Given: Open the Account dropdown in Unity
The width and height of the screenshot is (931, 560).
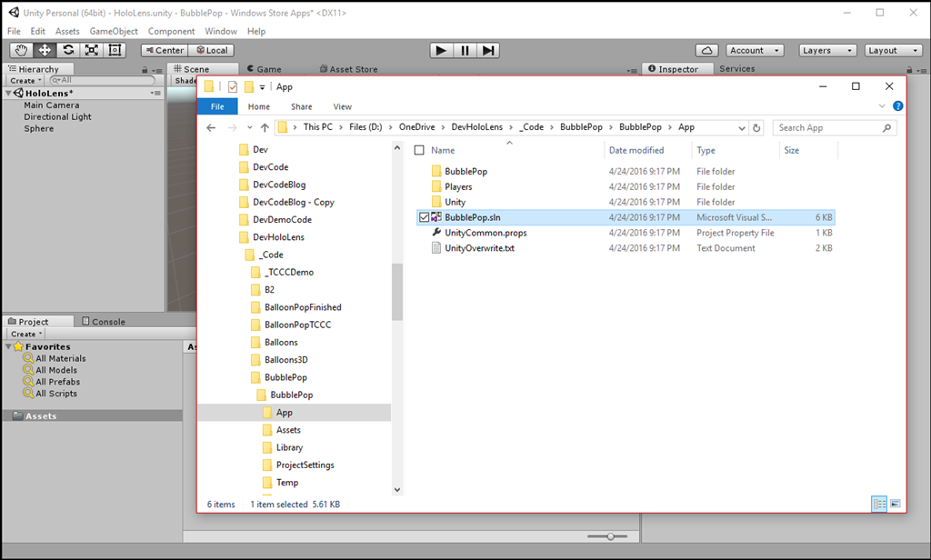Looking at the screenshot, I should [x=755, y=51].
